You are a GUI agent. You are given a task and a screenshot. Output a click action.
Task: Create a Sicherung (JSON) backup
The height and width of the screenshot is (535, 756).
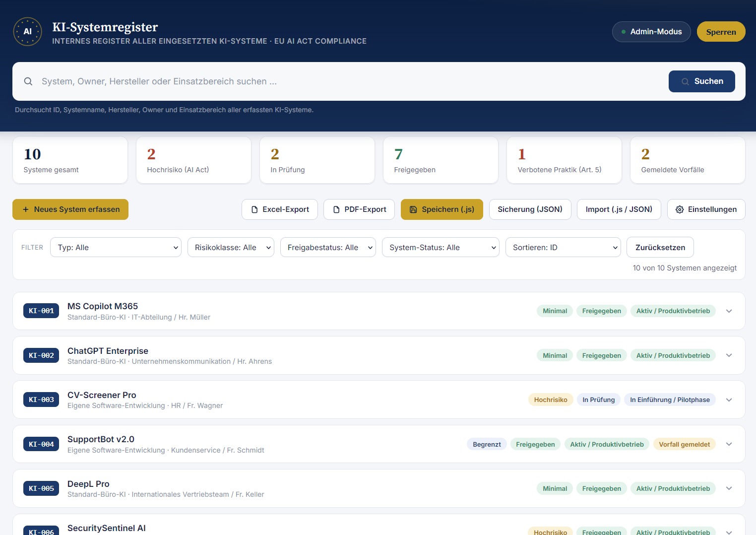click(530, 209)
